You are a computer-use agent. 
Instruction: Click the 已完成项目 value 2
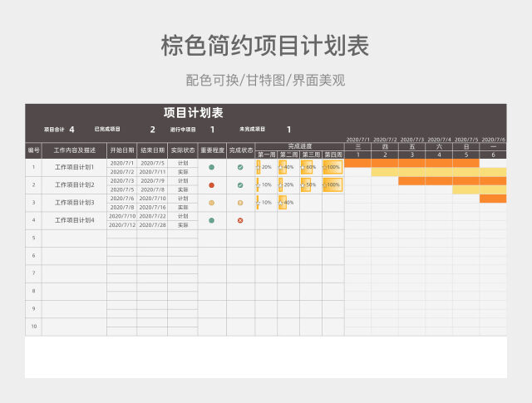tap(152, 130)
